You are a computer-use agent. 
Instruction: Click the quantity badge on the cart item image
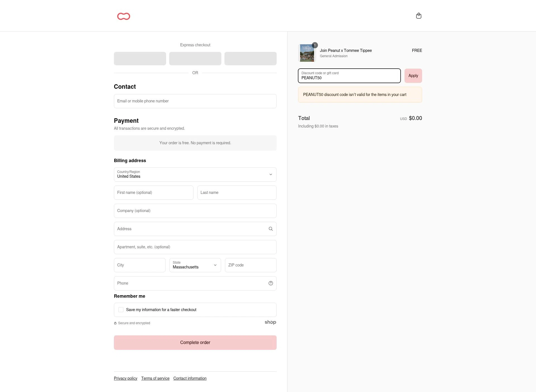[314, 45]
